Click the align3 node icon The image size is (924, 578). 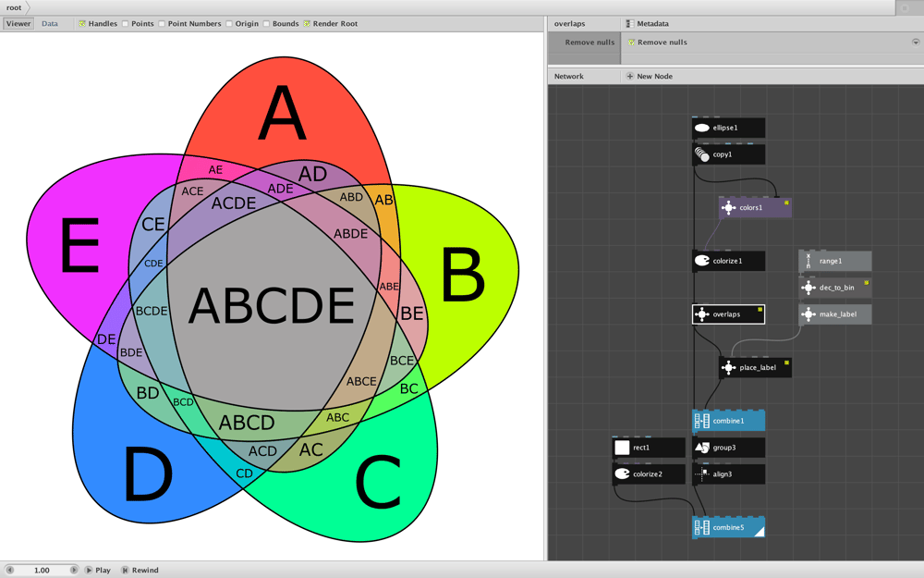(x=702, y=474)
